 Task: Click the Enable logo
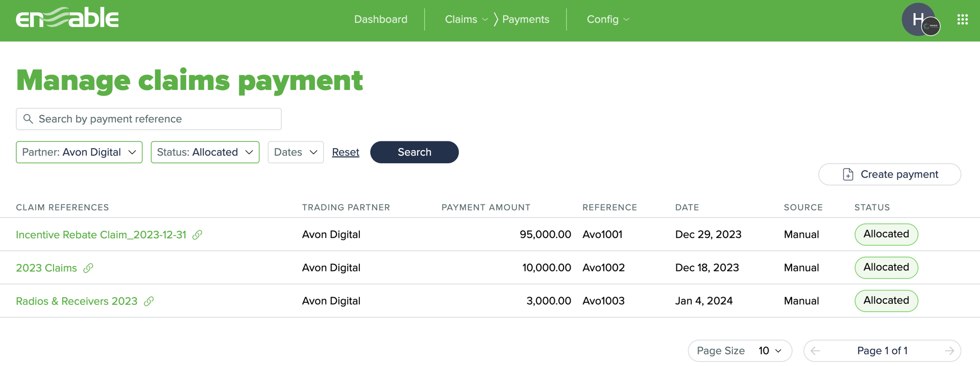pyautogui.click(x=67, y=18)
